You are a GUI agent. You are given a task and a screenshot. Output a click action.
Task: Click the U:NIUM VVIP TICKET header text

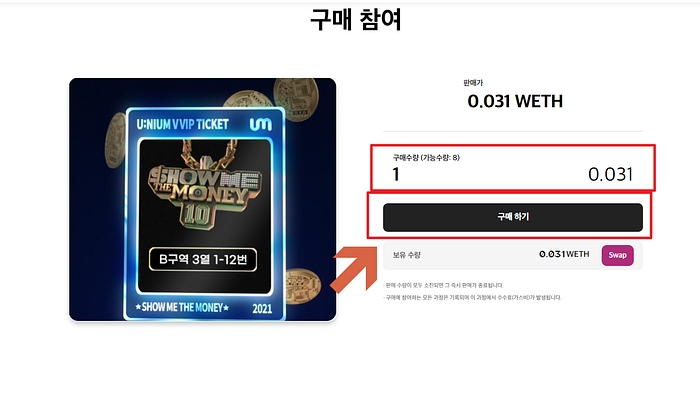click(x=182, y=124)
